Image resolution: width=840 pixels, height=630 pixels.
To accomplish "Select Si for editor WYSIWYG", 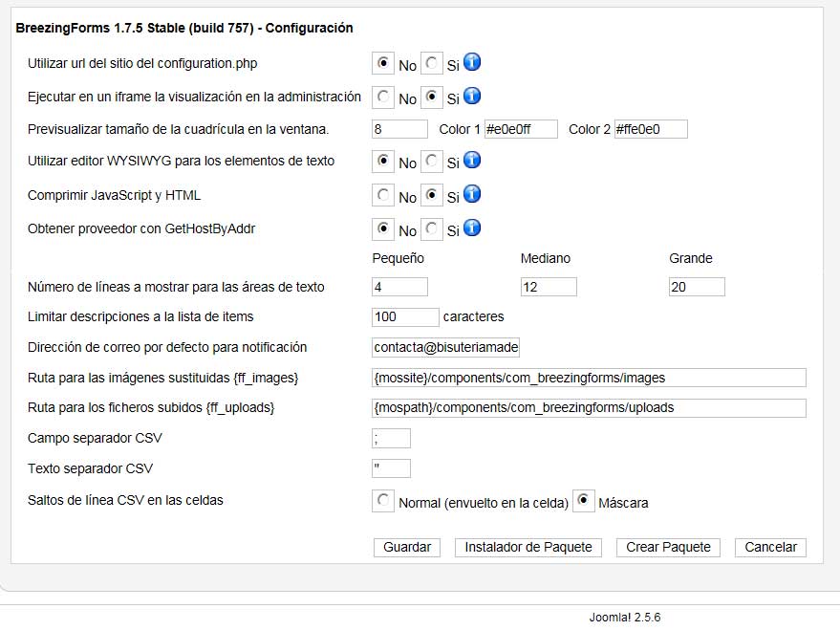I will (x=432, y=161).
